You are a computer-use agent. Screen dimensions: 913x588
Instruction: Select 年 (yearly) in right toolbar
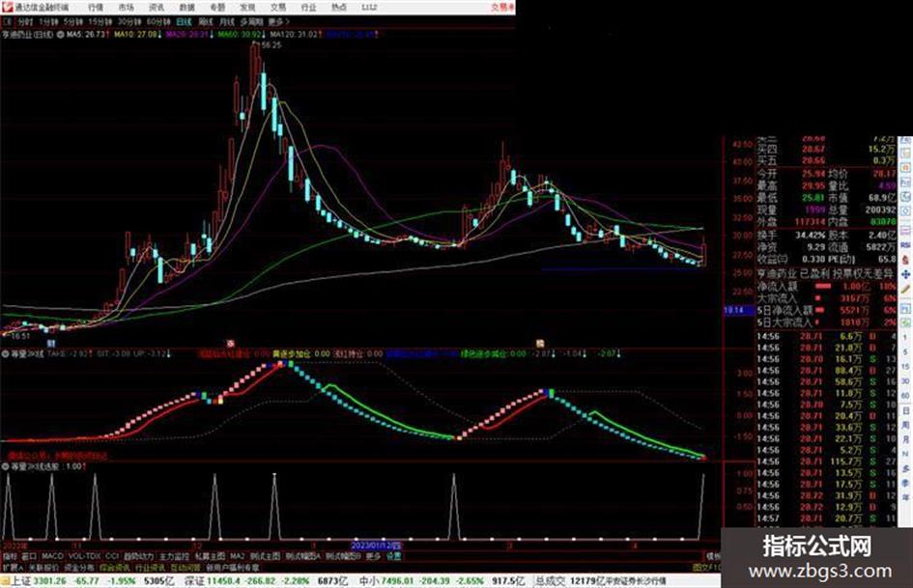(905, 497)
